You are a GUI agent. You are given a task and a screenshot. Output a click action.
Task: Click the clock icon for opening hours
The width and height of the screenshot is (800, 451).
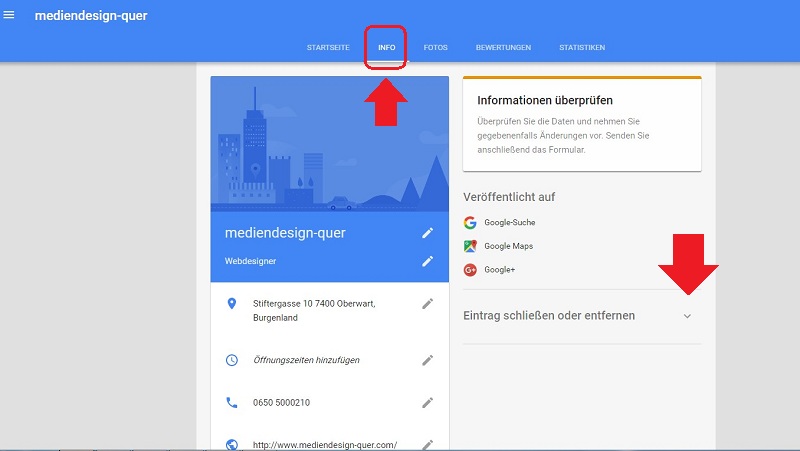click(232, 360)
